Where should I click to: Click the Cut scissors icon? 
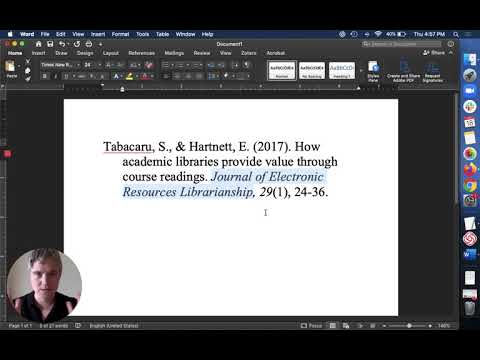point(28,61)
